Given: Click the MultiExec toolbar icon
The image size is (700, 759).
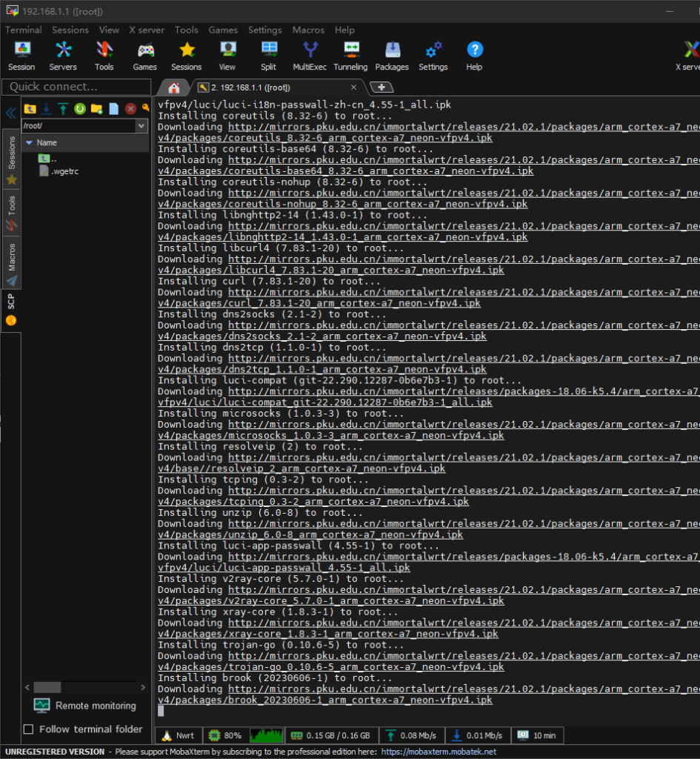Looking at the screenshot, I should pyautogui.click(x=310, y=56).
